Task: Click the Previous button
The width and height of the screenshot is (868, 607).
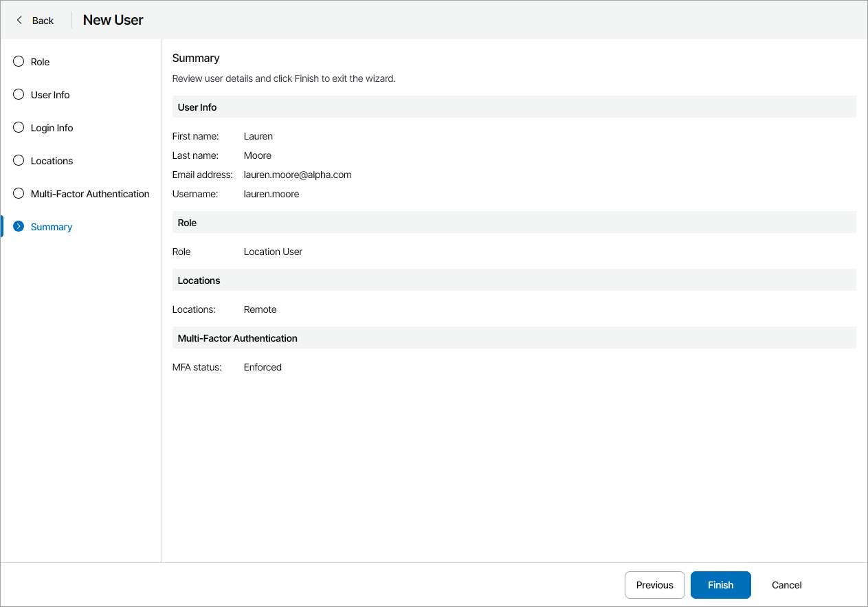Action: click(654, 584)
